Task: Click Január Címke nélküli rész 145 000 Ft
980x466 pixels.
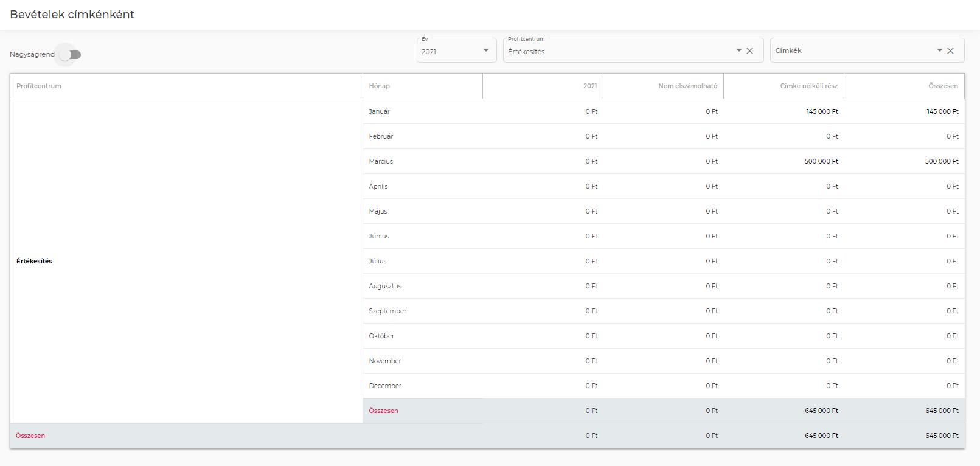Action: tap(822, 112)
